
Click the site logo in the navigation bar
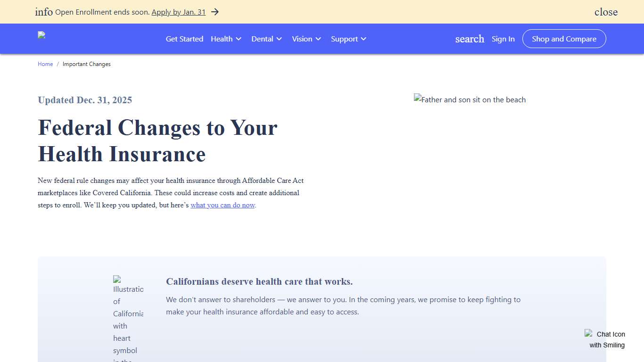[x=42, y=35]
